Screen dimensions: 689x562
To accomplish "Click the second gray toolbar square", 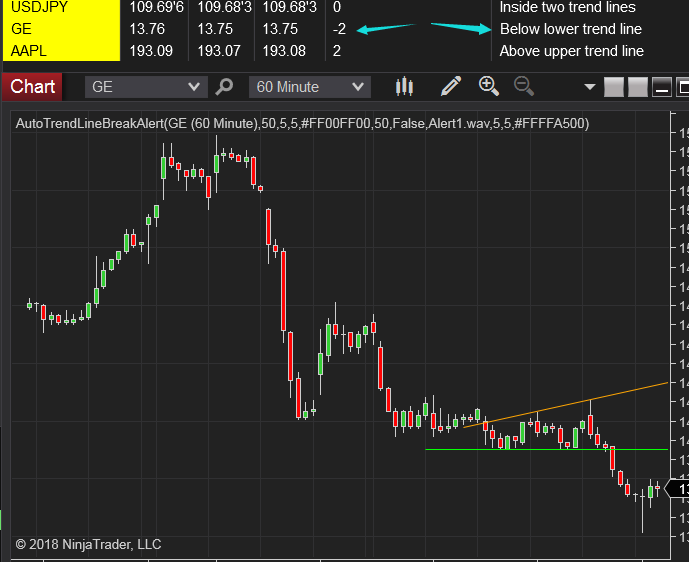I will 638,87.
